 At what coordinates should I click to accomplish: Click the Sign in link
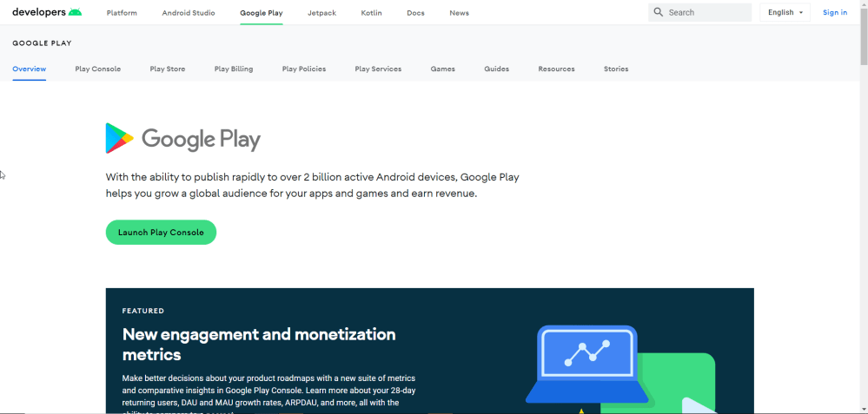(835, 13)
